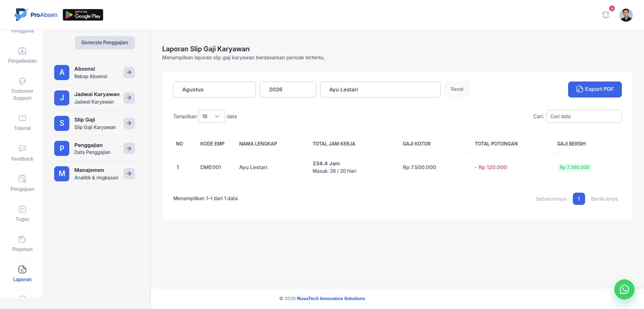Open the arrow next to Jadwal Karyawan

click(x=129, y=98)
